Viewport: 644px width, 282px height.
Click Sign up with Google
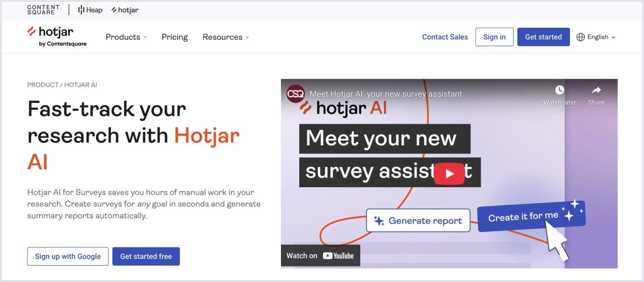tap(68, 256)
